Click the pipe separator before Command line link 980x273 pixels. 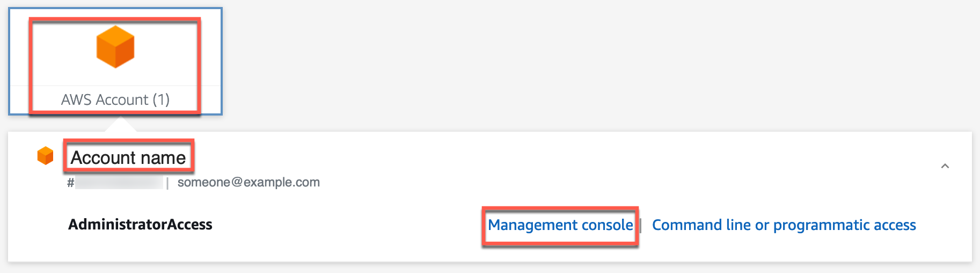641,225
